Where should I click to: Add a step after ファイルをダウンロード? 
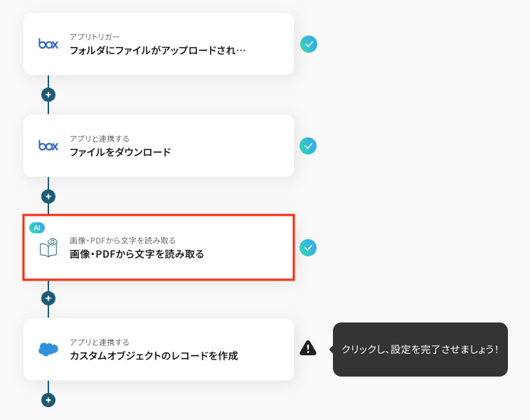[48, 196]
